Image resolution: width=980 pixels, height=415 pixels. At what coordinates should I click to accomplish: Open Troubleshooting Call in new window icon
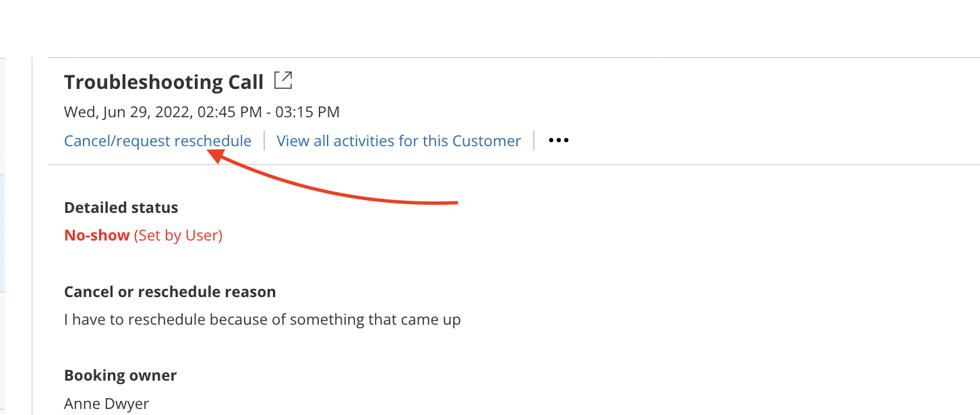point(283,82)
